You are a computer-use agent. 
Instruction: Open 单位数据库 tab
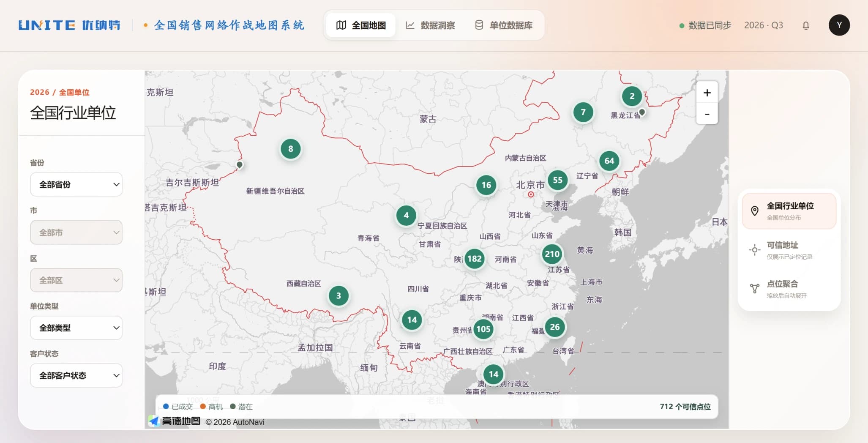(x=503, y=25)
